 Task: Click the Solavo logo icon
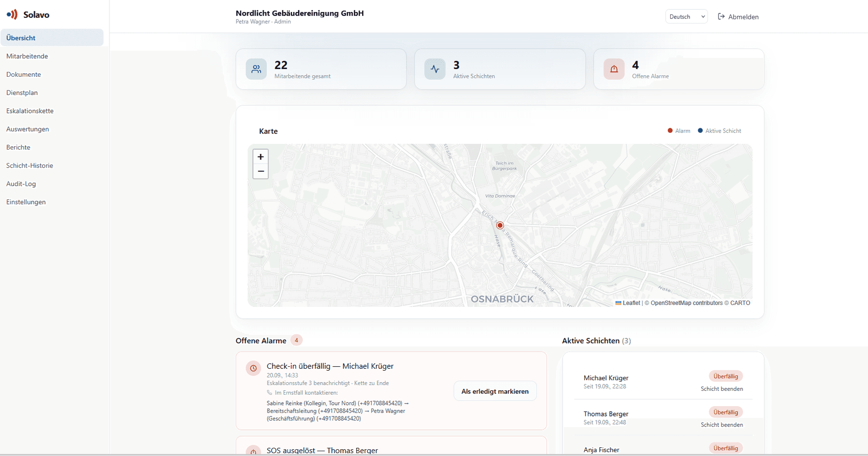[x=12, y=14]
